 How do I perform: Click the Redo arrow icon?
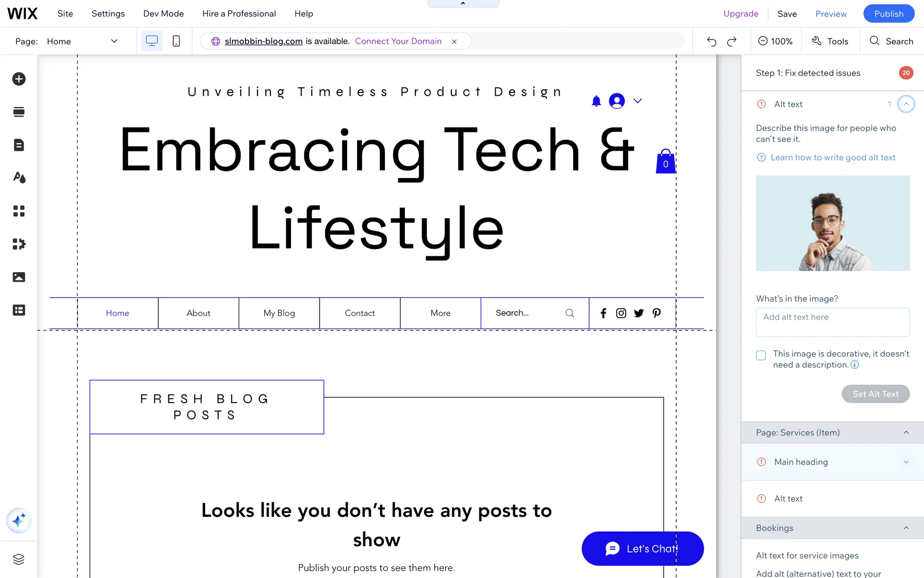(731, 41)
